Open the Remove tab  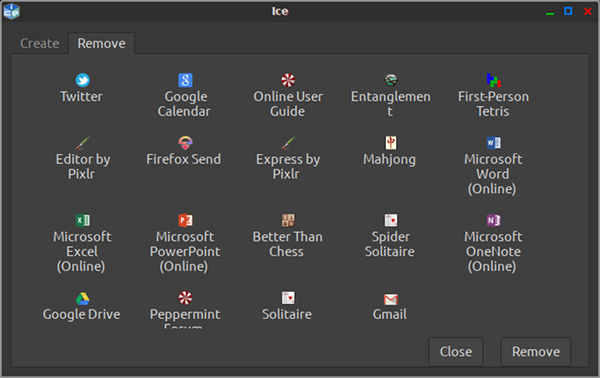coord(101,43)
